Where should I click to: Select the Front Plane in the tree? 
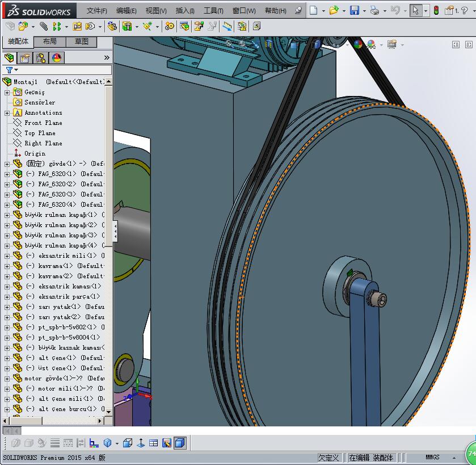[x=43, y=123]
